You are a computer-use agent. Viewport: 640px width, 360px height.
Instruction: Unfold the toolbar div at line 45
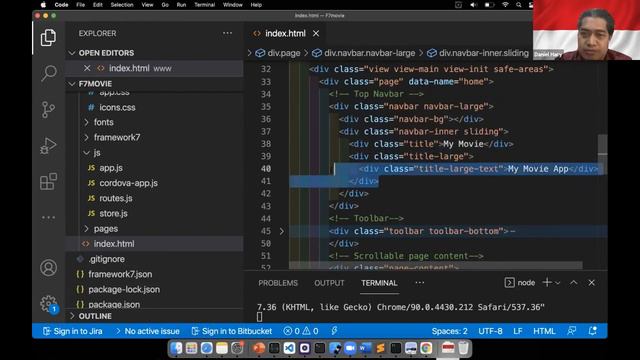[x=281, y=231]
